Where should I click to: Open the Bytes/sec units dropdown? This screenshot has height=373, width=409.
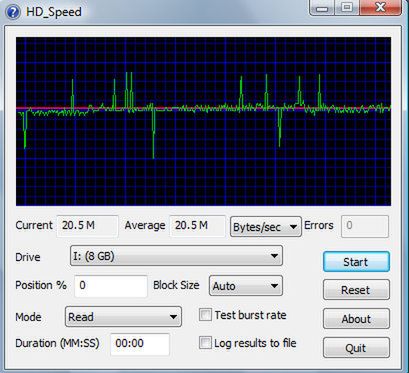pos(266,227)
